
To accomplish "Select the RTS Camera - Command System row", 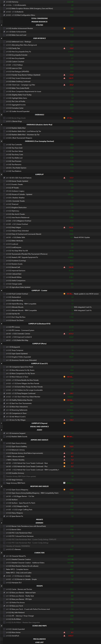I will coord(50,330).
